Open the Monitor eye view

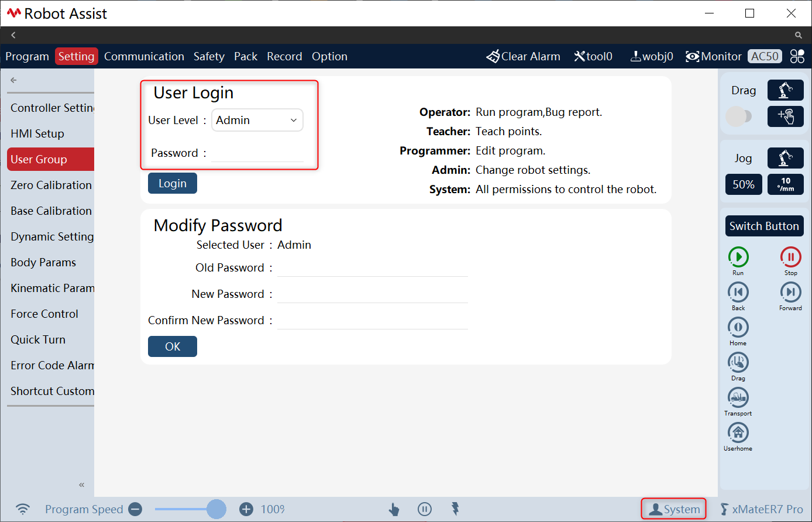click(x=714, y=56)
